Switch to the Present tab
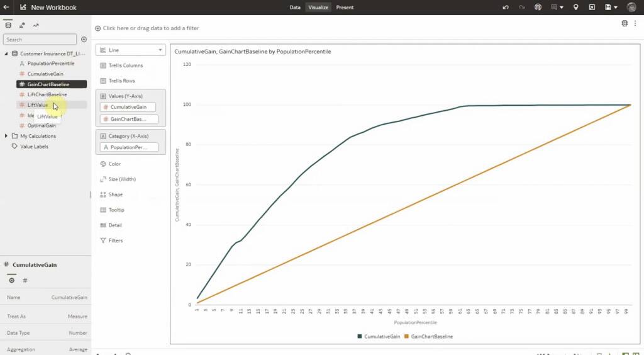 pyautogui.click(x=345, y=7)
